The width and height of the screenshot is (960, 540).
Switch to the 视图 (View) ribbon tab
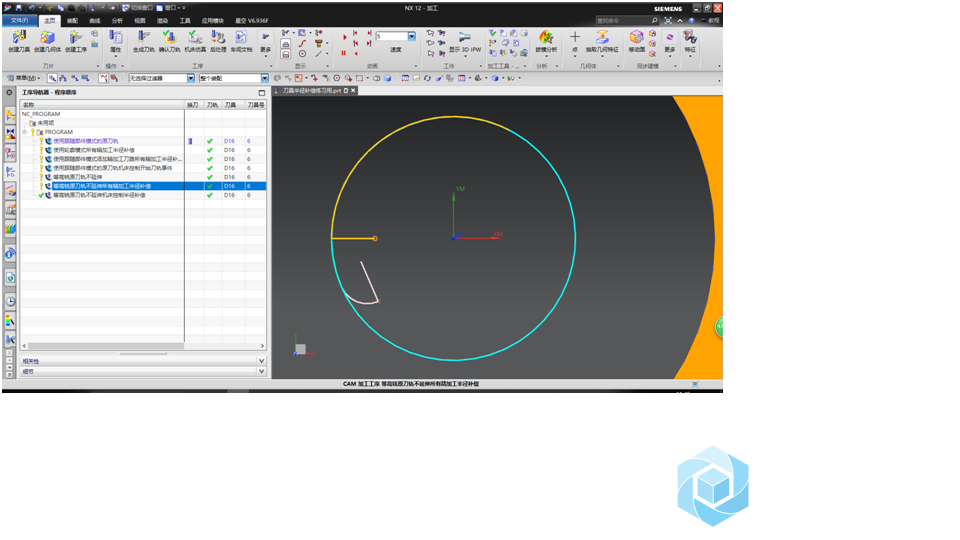pos(140,21)
